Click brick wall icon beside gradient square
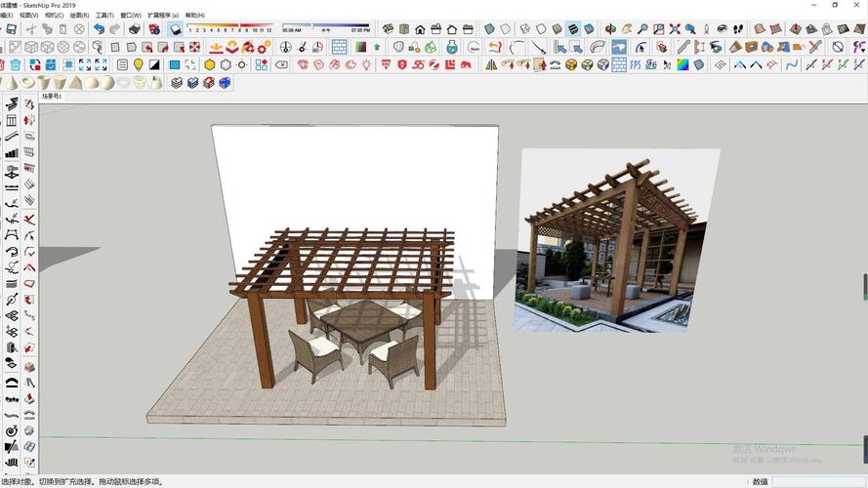This screenshot has height=488, width=868. [x=339, y=47]
